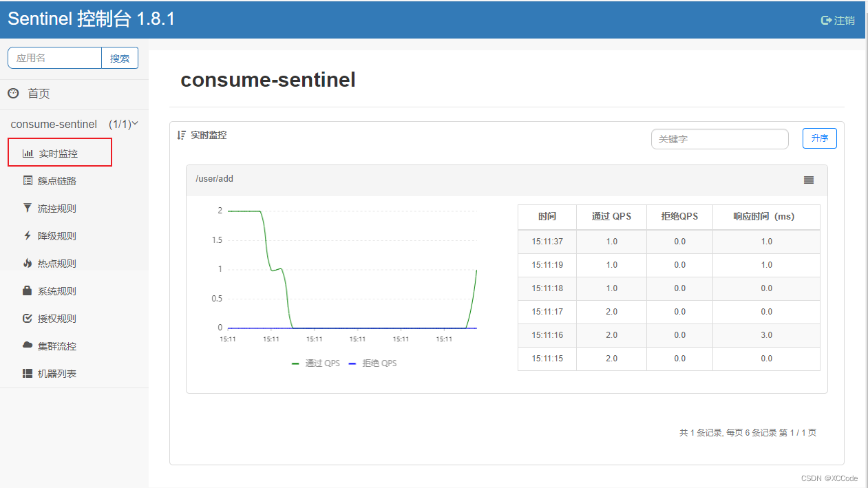Open the hamburger menu on /user/add chart
Image resolution: width=868 pixels, height=488 pixels.
[809, 180]
